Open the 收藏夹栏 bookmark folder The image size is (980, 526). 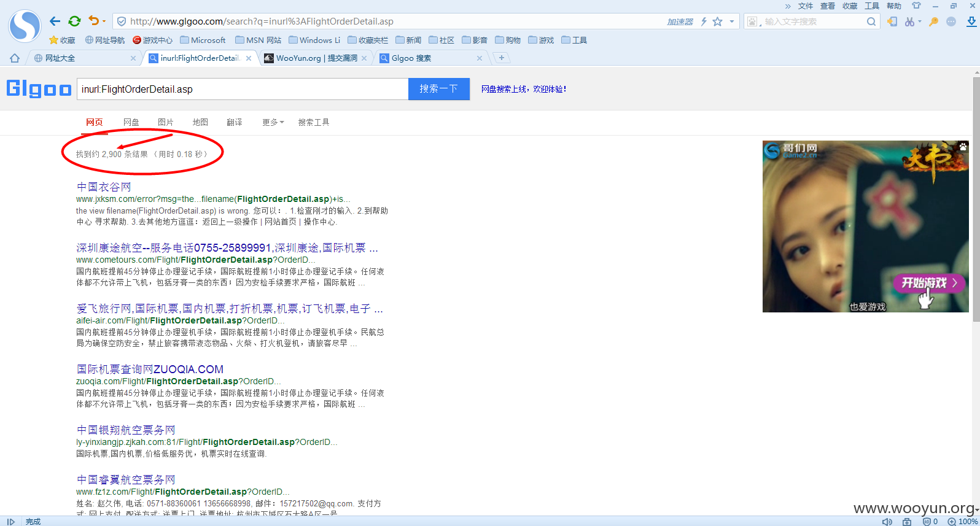point(368,40)
